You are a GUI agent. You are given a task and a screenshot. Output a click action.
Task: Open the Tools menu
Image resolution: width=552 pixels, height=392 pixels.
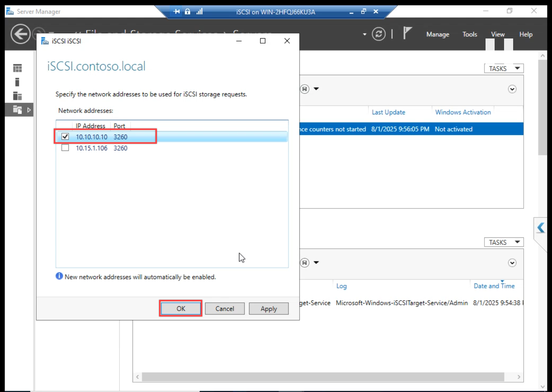(x=470, y=34)
